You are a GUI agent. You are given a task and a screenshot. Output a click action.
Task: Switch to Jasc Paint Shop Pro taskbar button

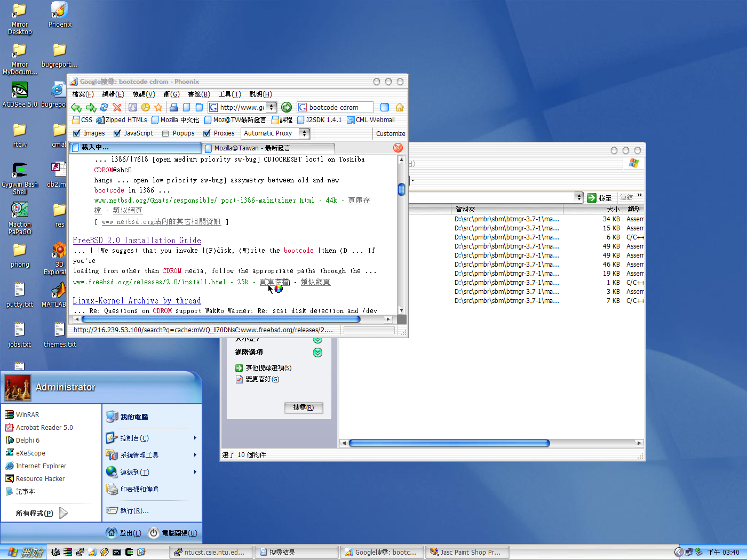(x=467, y=552)
